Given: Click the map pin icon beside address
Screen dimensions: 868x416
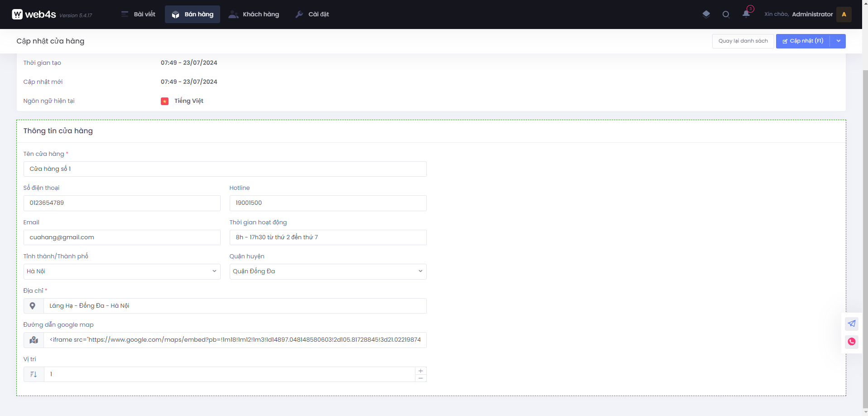Looking at the screenshot, I should pyautogui.click(x=33, y=306).
